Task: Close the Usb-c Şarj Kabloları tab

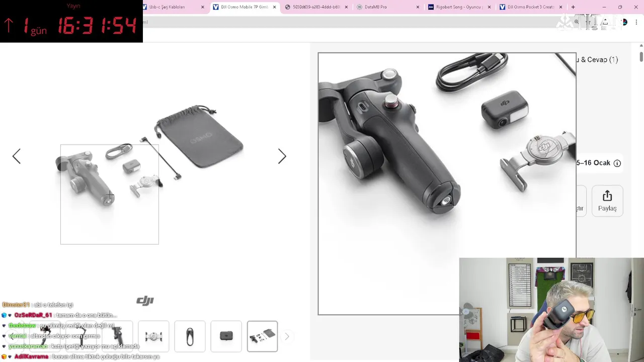Action: click(203, 7)
